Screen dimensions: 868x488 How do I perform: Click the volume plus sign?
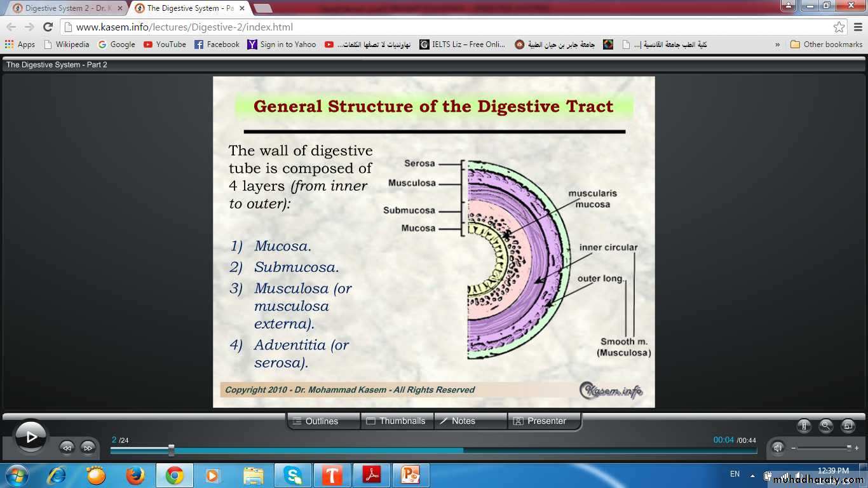pyautogui.click(x=857, y=448)
